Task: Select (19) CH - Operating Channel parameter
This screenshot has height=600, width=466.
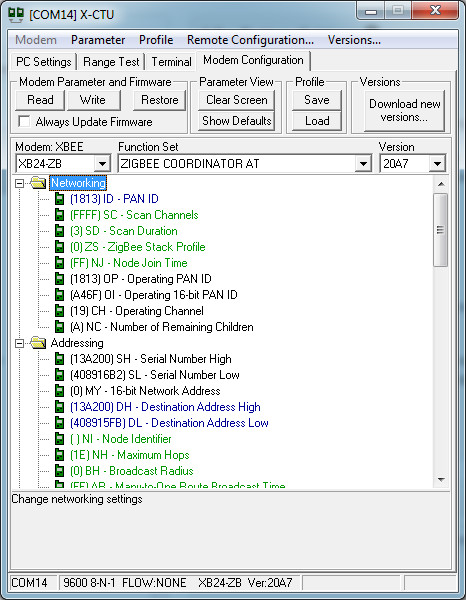Action: (137, 311)
